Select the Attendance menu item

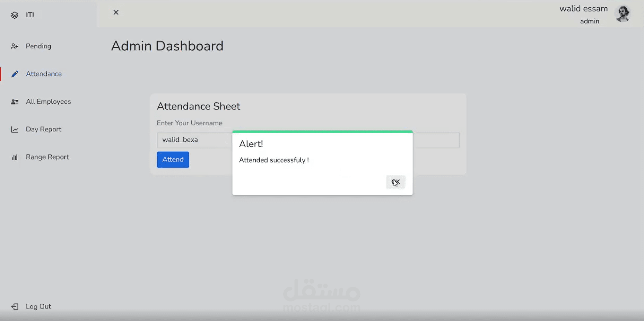click(x=44, y=73)
